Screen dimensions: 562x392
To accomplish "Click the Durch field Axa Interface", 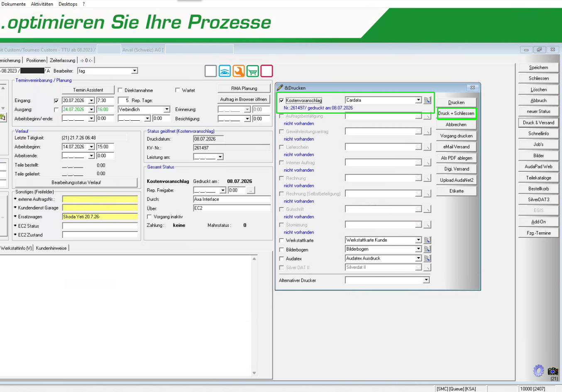I will pyautogui.click(x=232, y=199).
